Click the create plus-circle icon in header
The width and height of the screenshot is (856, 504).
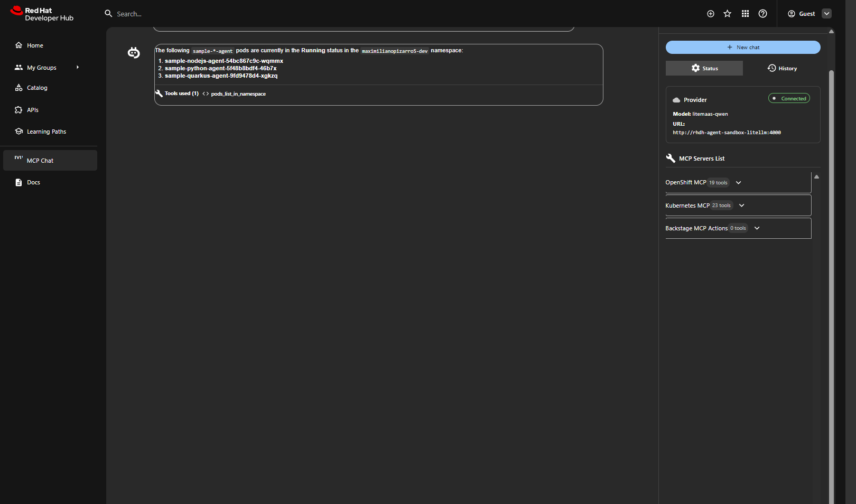(x=711, y=14)
